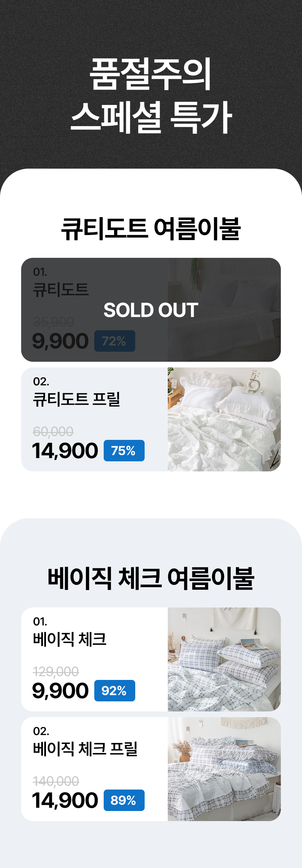Click the 큐티도트 프릴 product name

[76, 399]
